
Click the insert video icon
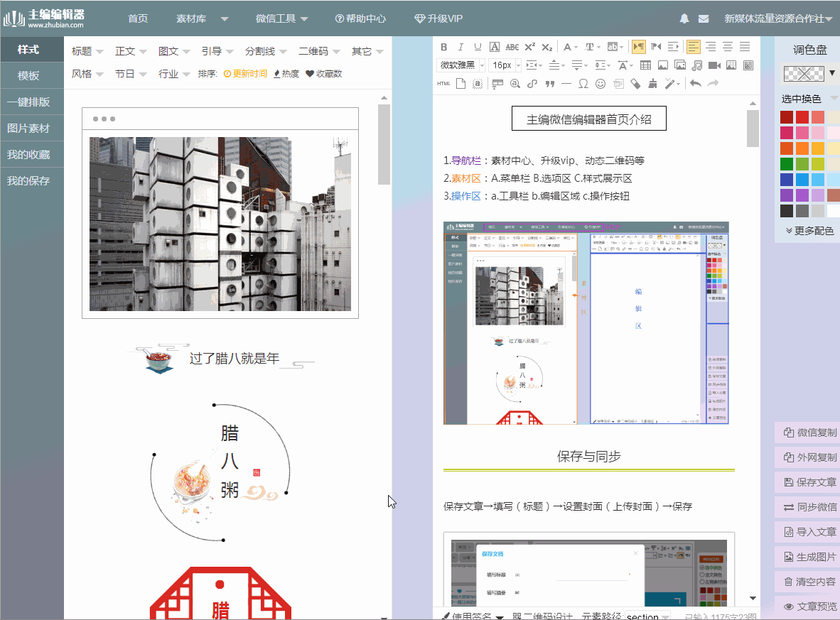click(715, 65)
